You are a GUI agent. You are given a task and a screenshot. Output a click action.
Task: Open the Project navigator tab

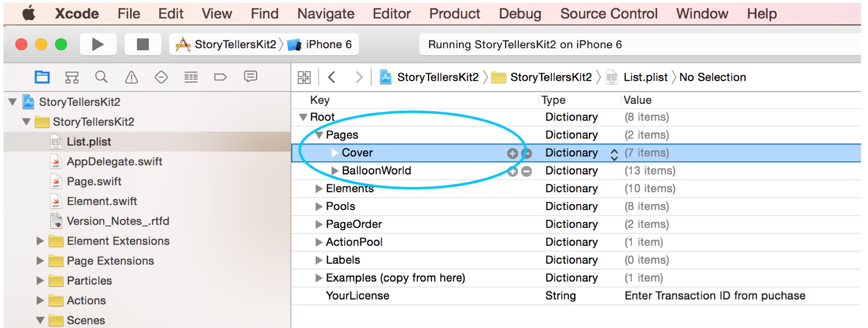tap(42, 77)
